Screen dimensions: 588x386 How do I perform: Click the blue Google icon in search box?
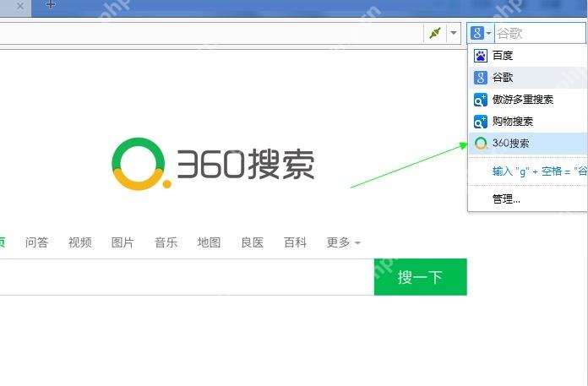point(477,33)
